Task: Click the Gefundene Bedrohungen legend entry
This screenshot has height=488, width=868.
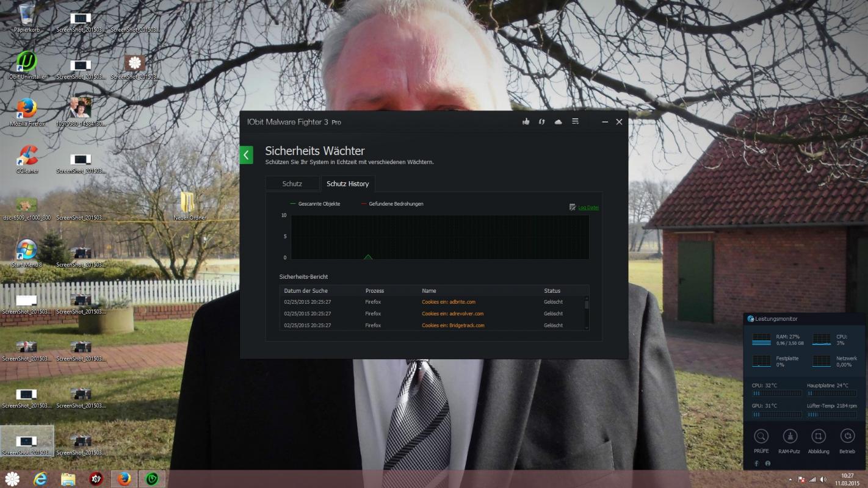Action: 392,204
